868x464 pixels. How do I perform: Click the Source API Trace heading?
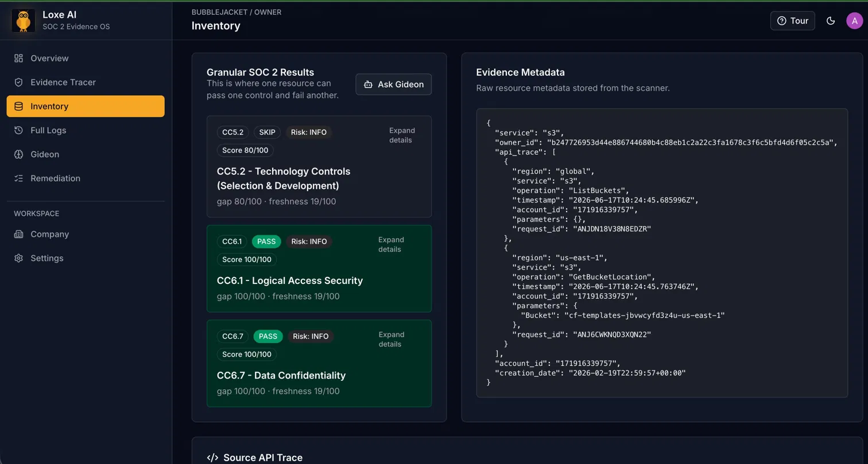(x=263, y=458)
